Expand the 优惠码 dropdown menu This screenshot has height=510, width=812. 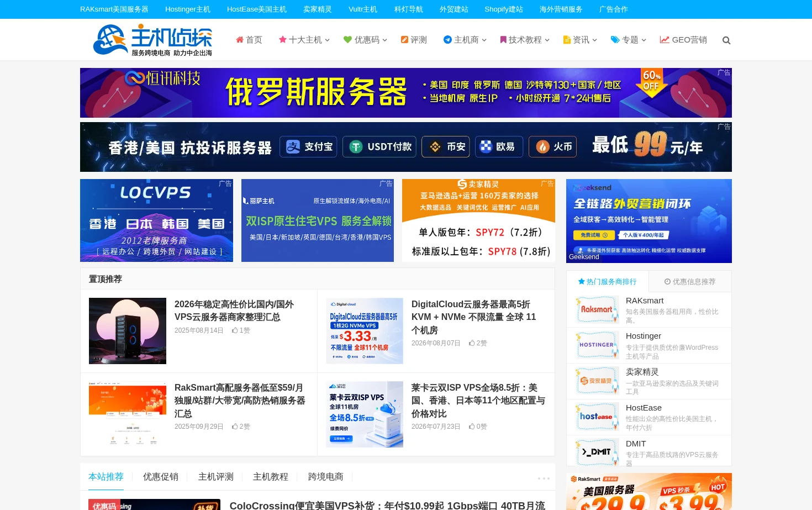click(x=384, y=40)
